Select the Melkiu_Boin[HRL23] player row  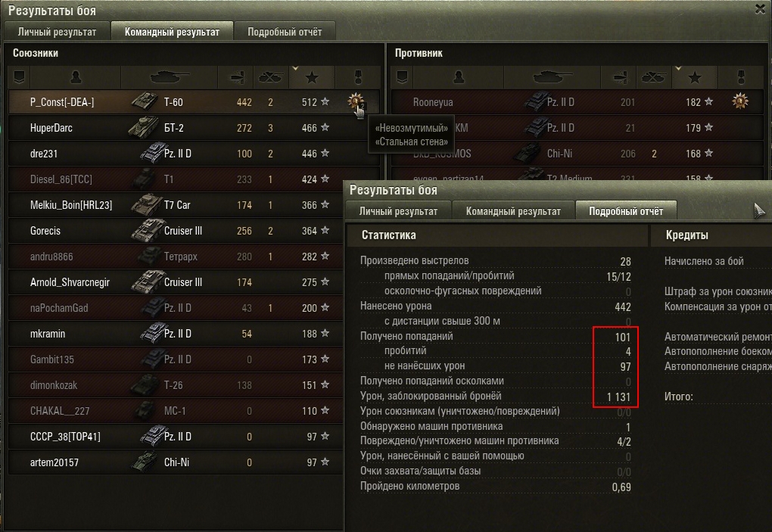point(176,205)
